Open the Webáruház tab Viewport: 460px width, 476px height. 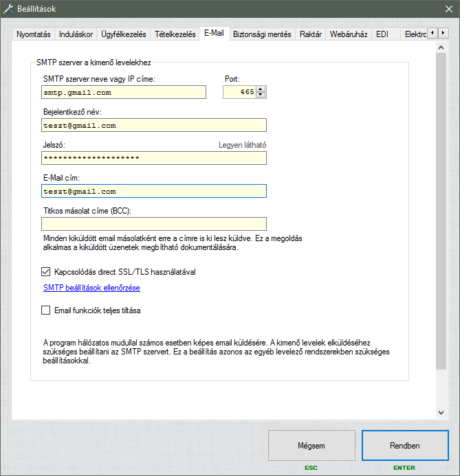point(349,34)
